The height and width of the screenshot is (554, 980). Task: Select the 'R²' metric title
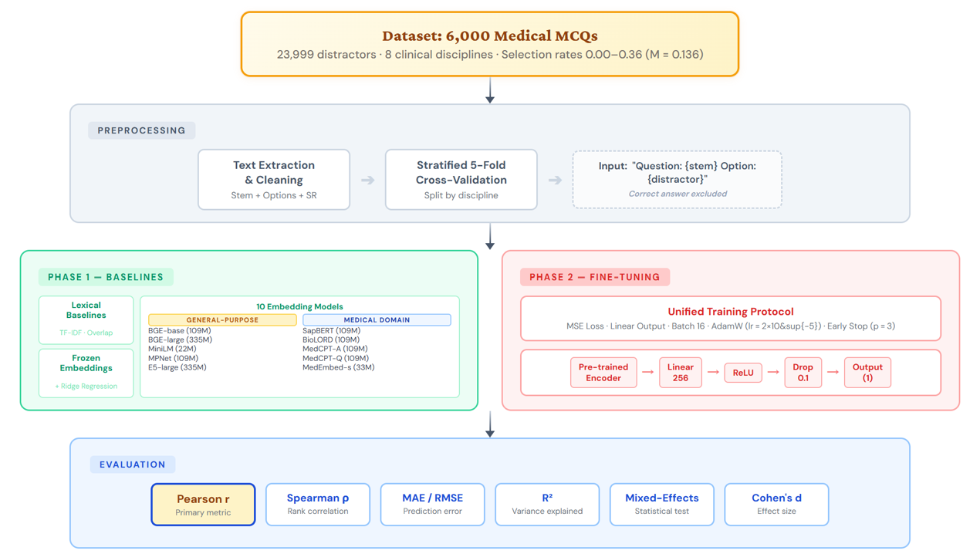[x=547, y=498]
